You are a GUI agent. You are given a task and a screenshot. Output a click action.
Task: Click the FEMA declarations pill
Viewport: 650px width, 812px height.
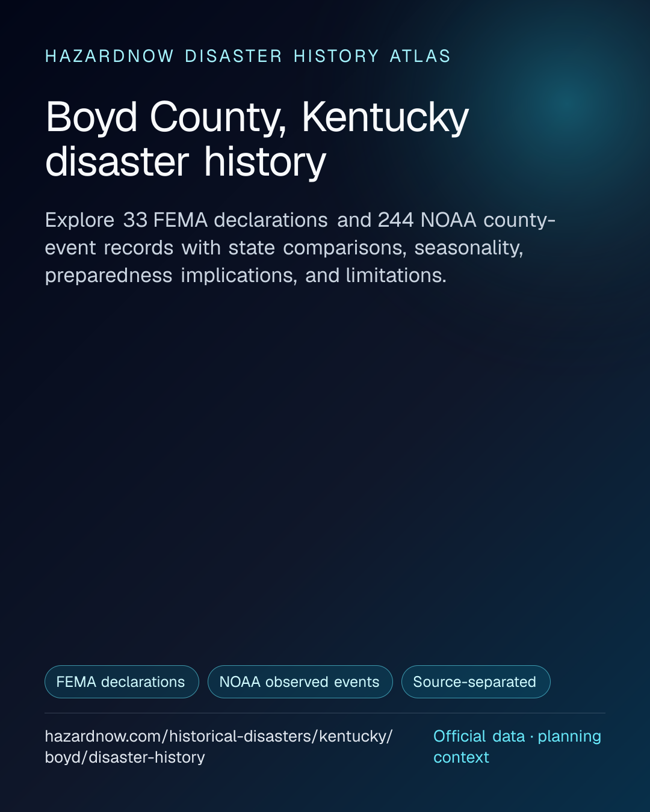122,681
